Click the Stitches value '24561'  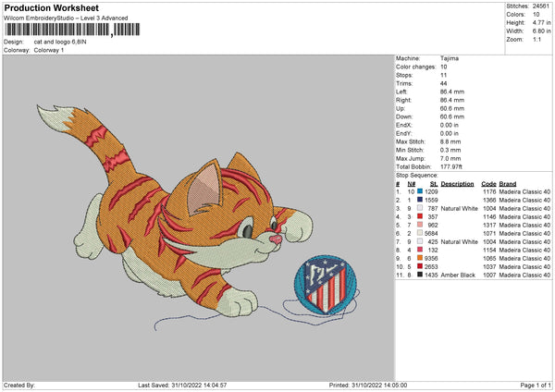(x=541, y=6)
